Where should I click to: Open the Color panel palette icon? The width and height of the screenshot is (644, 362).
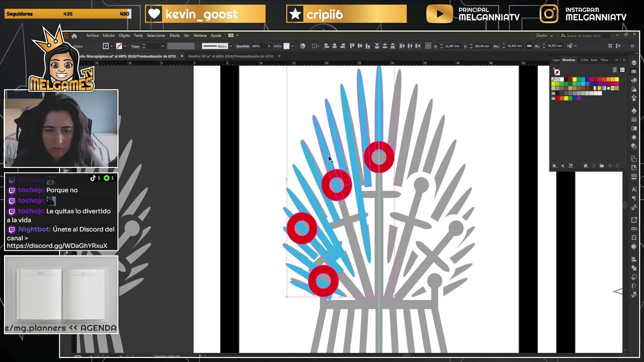634,80
